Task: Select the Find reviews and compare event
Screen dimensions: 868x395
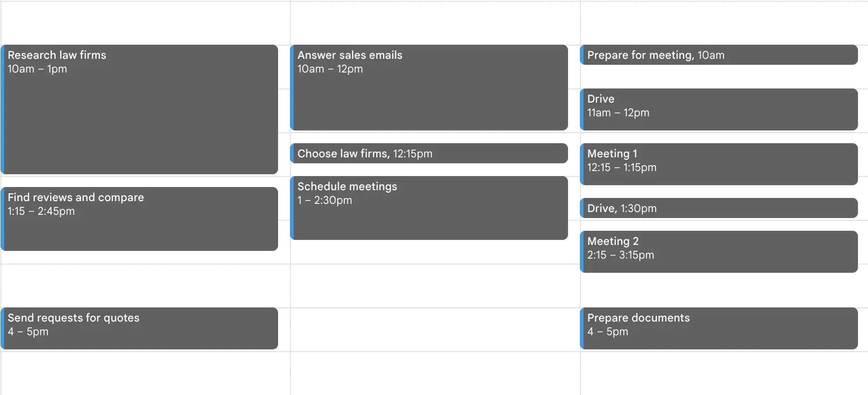Action: 139,219
